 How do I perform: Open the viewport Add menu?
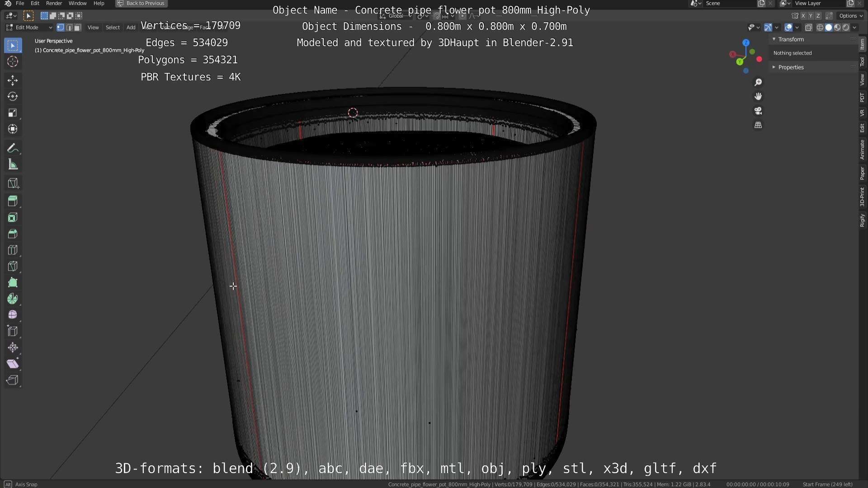tap(131, 28)
